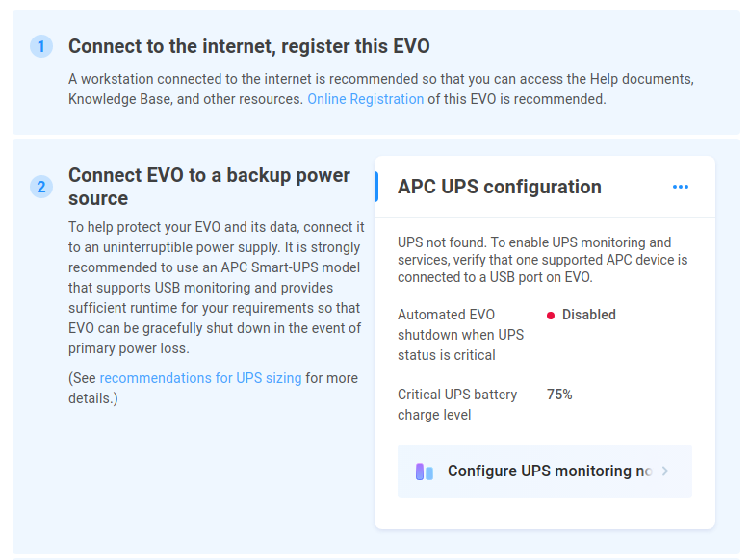The width and height of the screenshot is (750, 560).
Task: Click the purple-blue UPS monitoring icon
Action: (x=425, y=471)
